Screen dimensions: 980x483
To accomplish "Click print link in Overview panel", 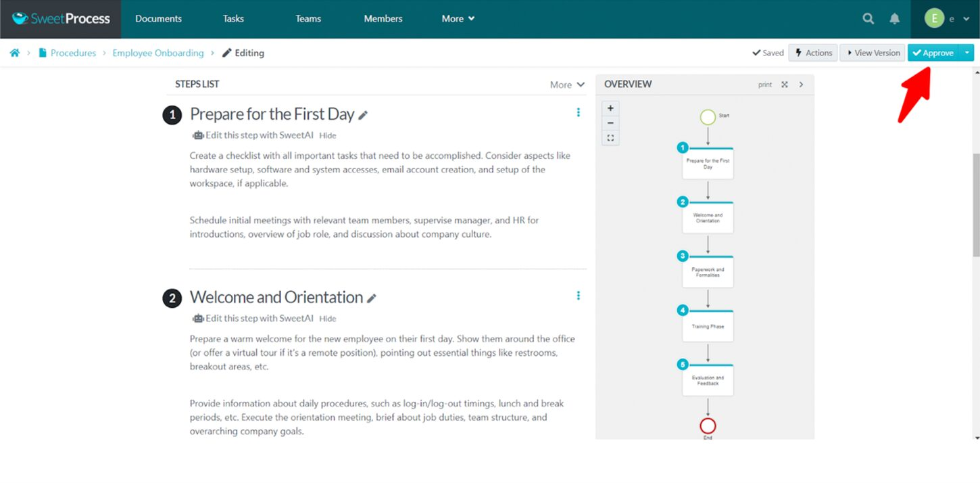I will (x=765, y=85).
